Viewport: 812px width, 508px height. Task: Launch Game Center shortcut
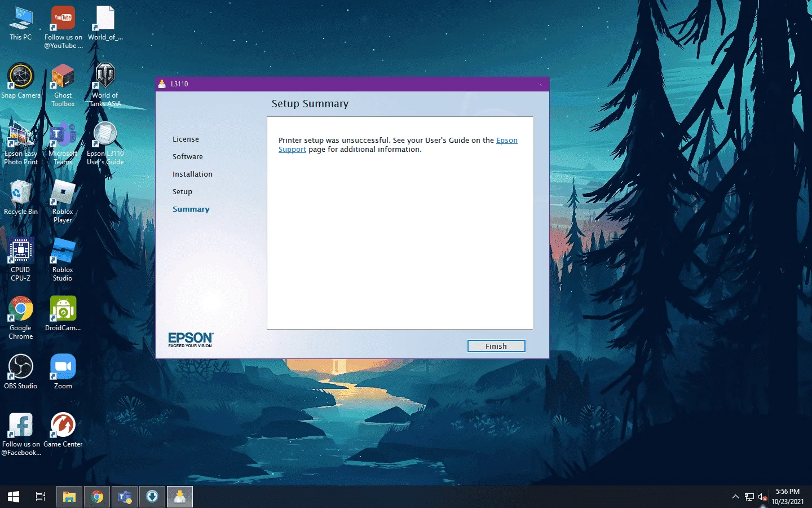63,430
